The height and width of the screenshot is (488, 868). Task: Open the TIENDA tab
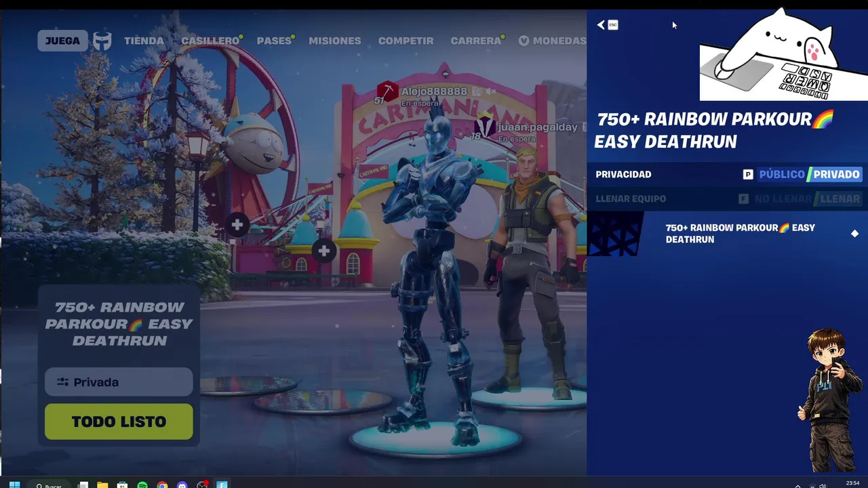click(144, 41)
